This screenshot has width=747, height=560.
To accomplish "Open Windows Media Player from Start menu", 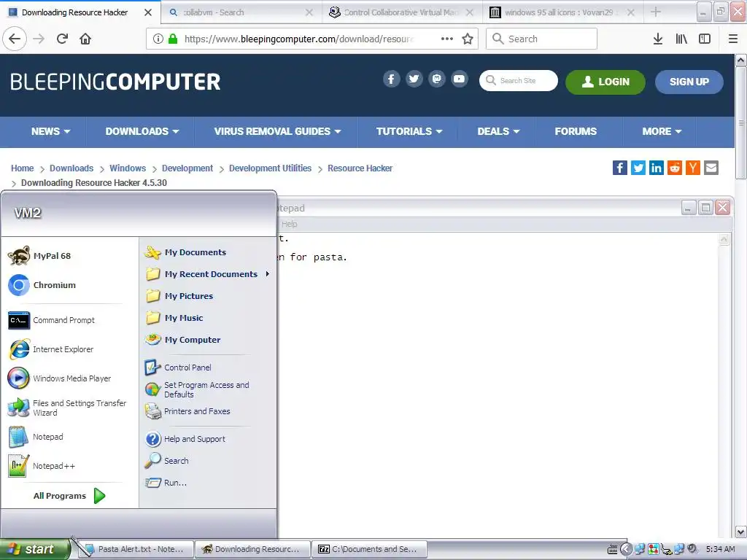I will point(60,378).
